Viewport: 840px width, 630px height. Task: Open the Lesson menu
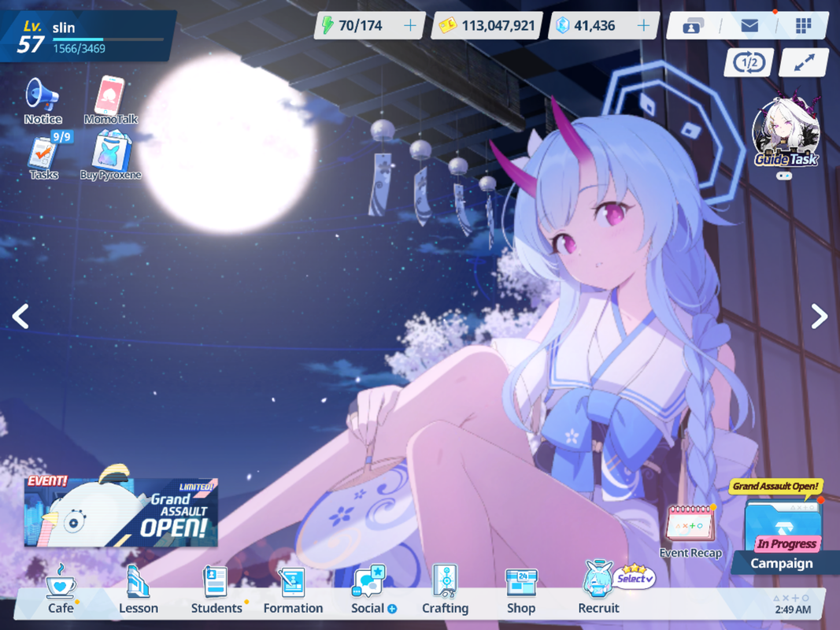pos(139,589)
